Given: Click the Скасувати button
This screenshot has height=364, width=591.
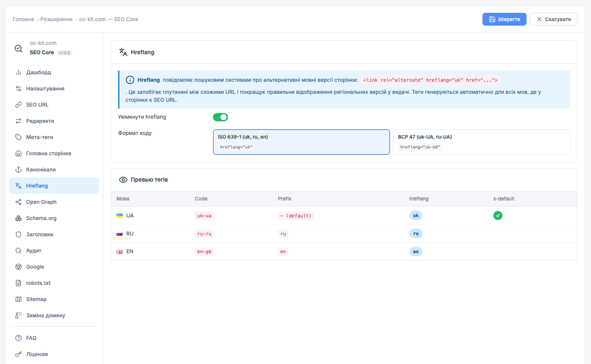Looking at the screenshot, I should click(553, 19).
